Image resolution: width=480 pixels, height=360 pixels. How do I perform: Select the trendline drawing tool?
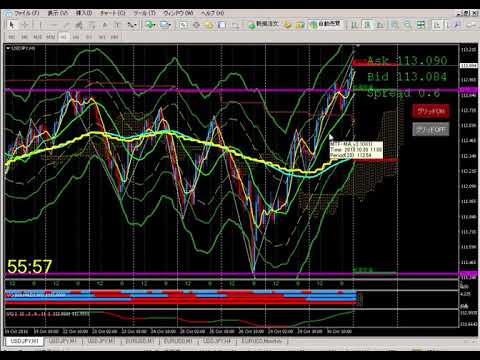(66, 25)
